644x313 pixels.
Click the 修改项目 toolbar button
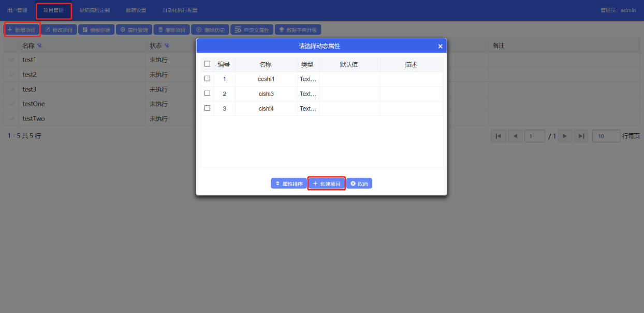point(59,30)
